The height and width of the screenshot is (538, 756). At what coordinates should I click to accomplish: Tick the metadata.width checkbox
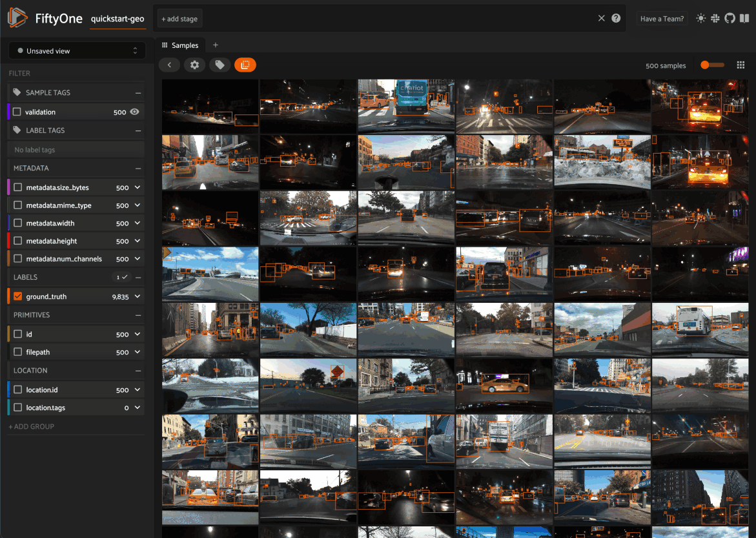point(18,223)
